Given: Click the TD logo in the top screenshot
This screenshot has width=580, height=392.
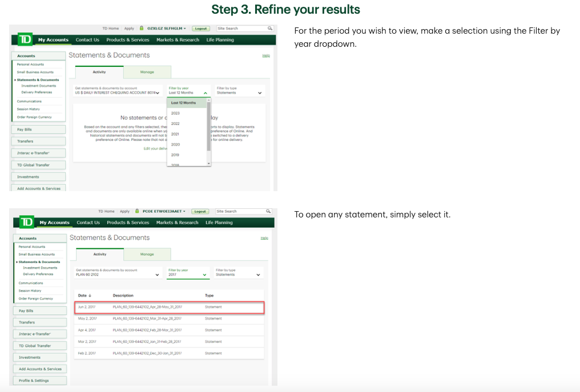Looking at the screenshot, I should pos(25,39).
